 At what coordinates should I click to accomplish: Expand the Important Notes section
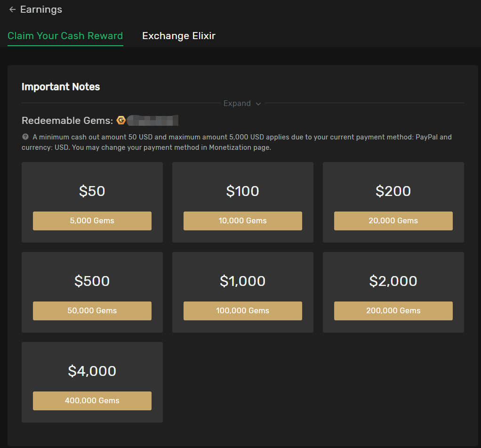(242, 104)
